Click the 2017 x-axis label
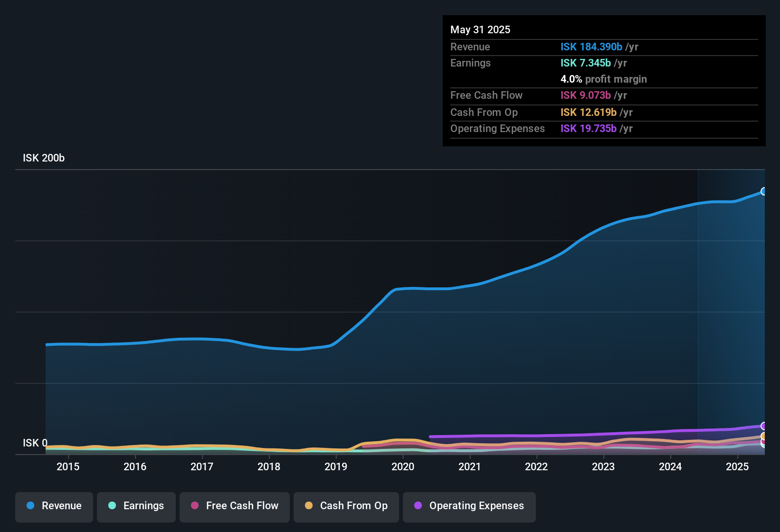This screenshot has width=780, height=532. tap(202, 466)
